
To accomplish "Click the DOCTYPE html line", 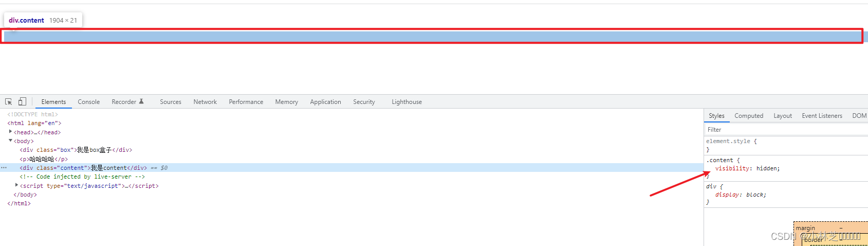I will click(33, 114).
